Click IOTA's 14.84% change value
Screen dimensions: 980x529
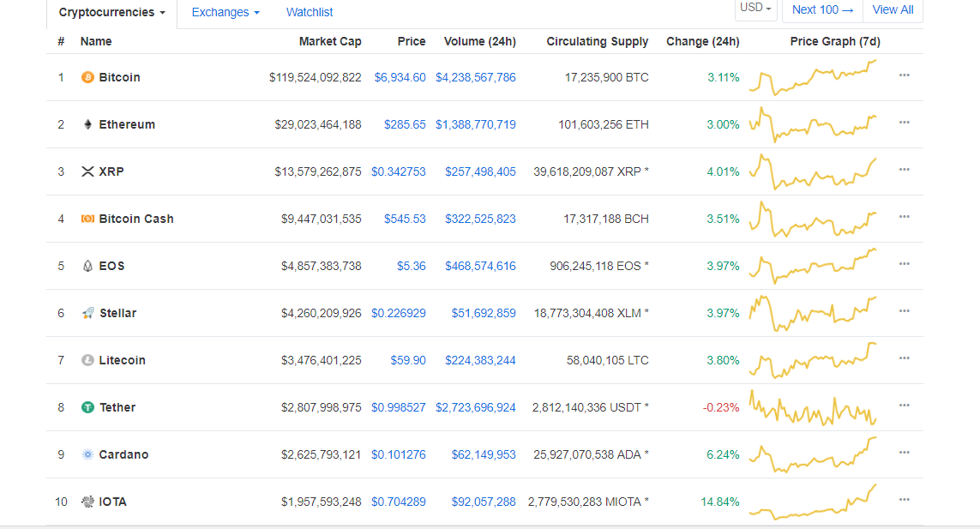720,502
